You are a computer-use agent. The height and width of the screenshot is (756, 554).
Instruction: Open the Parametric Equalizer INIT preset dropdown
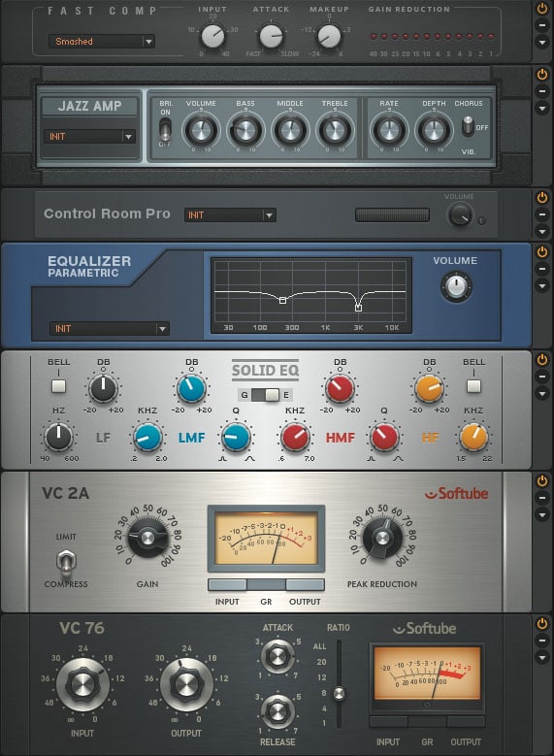click(x=109, y=329)
